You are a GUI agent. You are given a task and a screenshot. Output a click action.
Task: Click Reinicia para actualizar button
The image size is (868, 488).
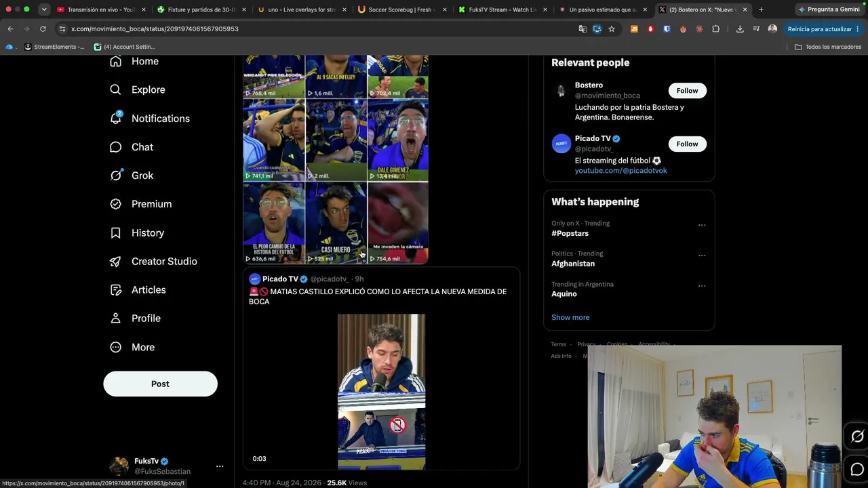point(824,29)
